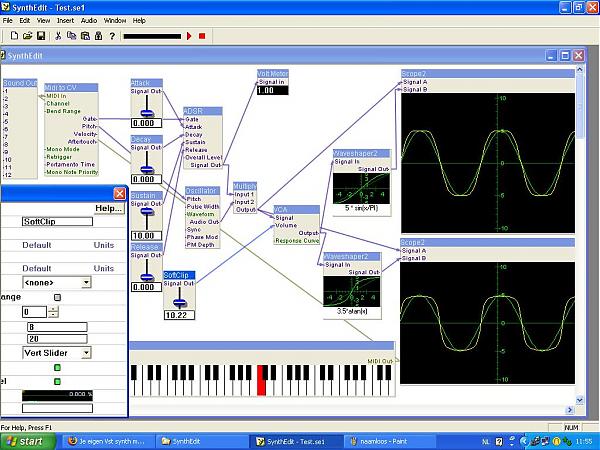Open the Windows start button
The width and height of the screenshot is (600, 450).
[28, 442]
